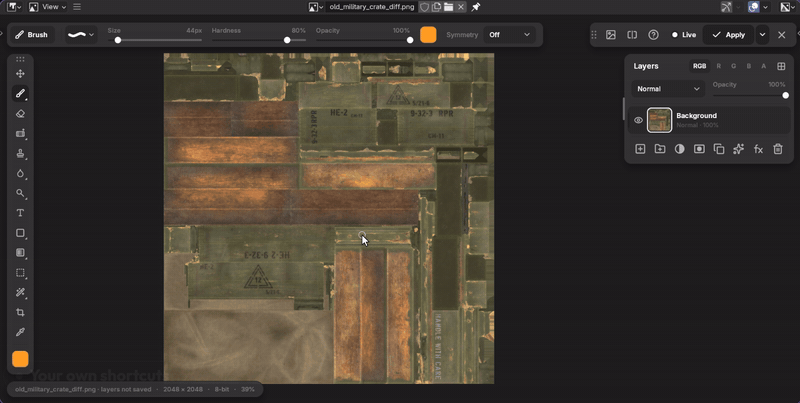Viewport: 800px width, 403px height.
Task: Click the hamburger menu icon next to View
Action: (x=77, y=7)
